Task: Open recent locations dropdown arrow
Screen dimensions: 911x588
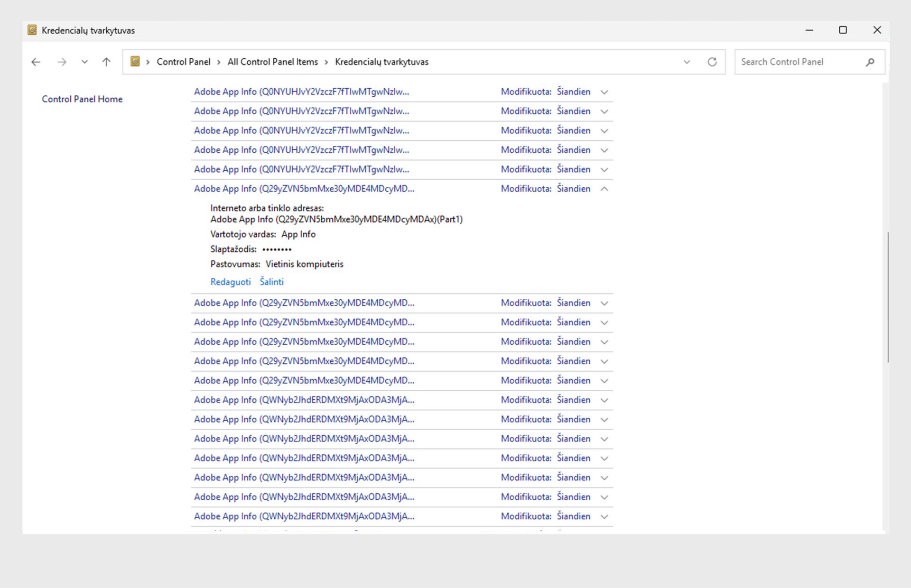Action: coord(84,62)
